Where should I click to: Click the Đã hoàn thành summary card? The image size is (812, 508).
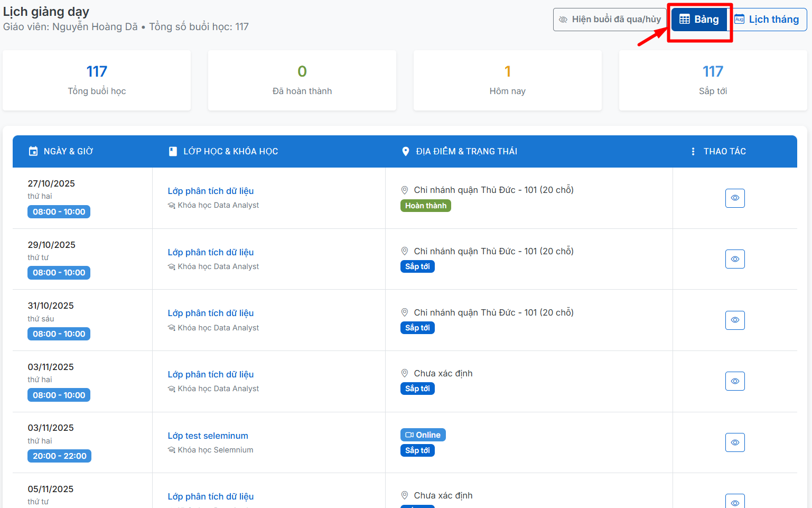coord(302,80)
